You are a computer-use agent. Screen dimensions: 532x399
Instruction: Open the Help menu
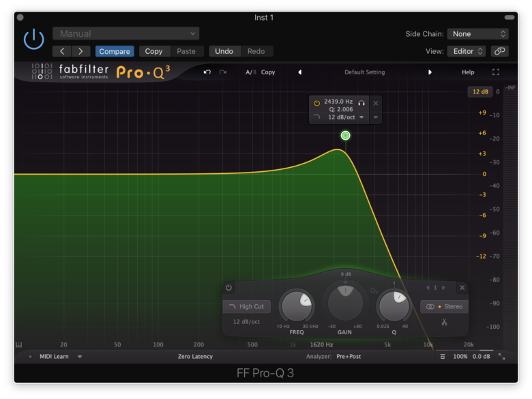[468, 72]
